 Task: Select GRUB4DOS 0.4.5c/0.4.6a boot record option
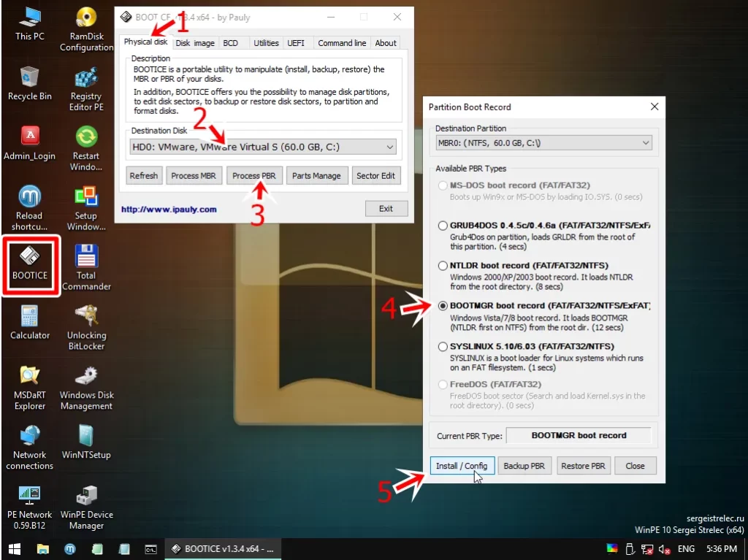click(x=443, y=226)
